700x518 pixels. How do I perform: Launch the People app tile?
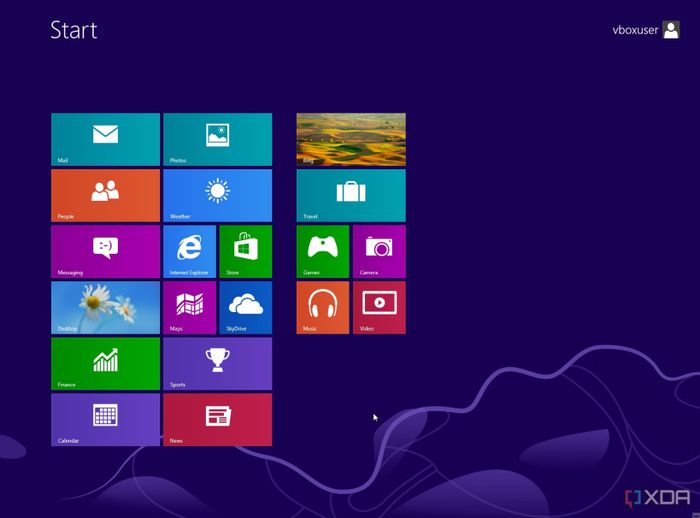click(105, 196)
